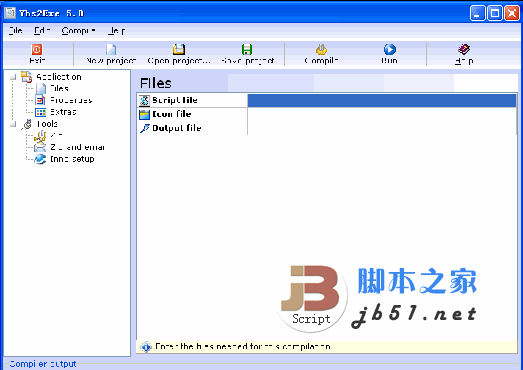Maximize the Vbs2Exe window

(x=495, y=13)
